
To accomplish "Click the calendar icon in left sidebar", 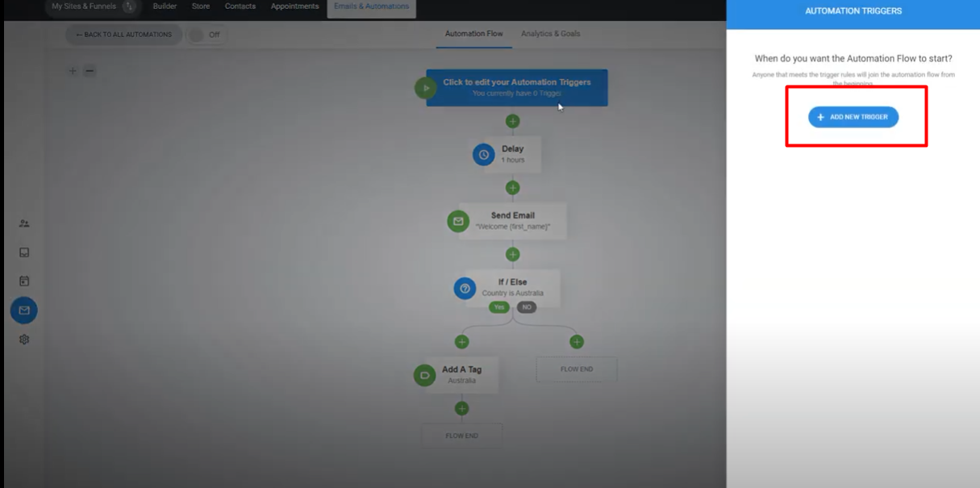I will pos(24,282).
